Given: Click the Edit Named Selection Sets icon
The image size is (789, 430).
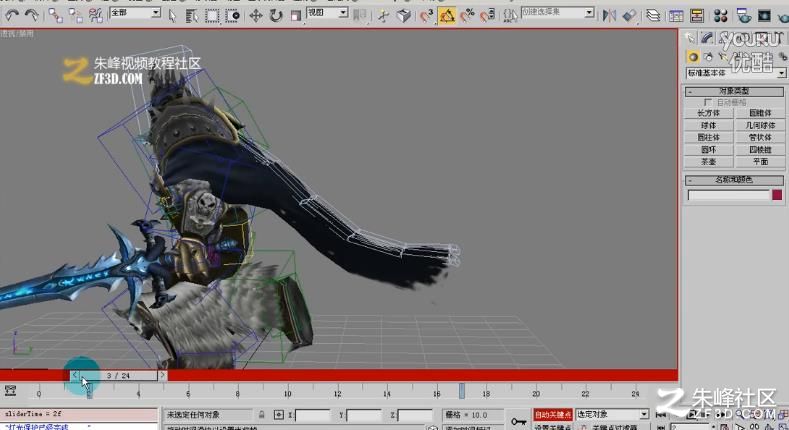Looking at the screenshot, I should coord(510,16).
